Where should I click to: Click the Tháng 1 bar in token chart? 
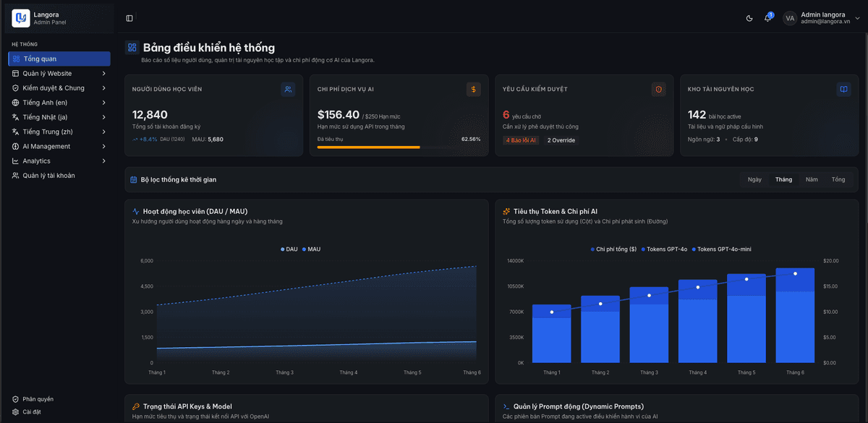552,333
